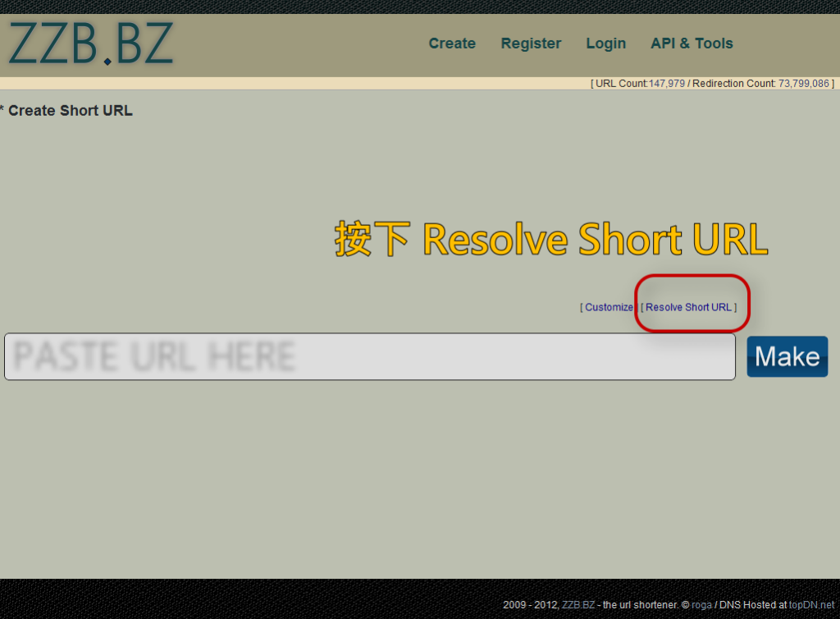The image size is (840, 619).
Task: Click the ZZB.BZ site logo
Action: (x=91, y=44)
